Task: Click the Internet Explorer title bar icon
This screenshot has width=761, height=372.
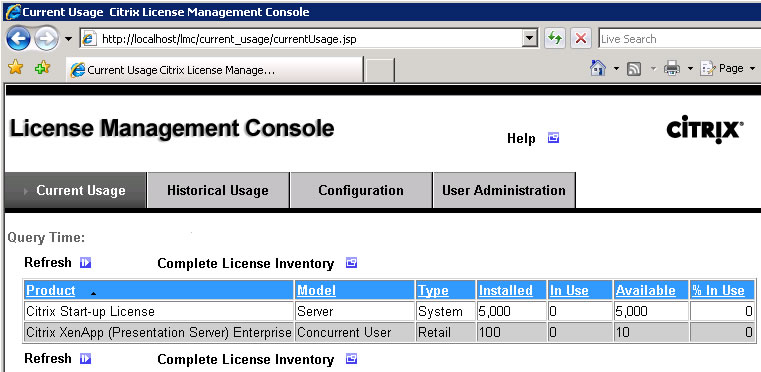Action: point(12,12)
